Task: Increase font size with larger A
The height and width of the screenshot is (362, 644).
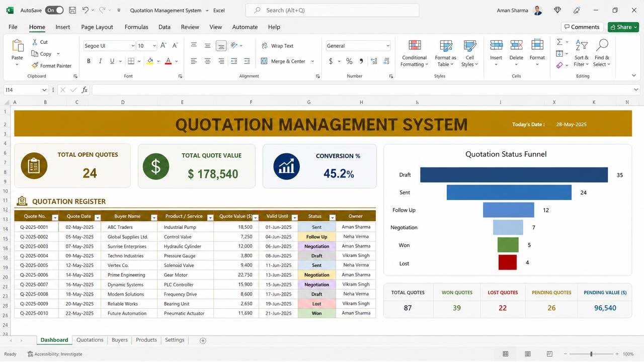Action: (163, 46)
